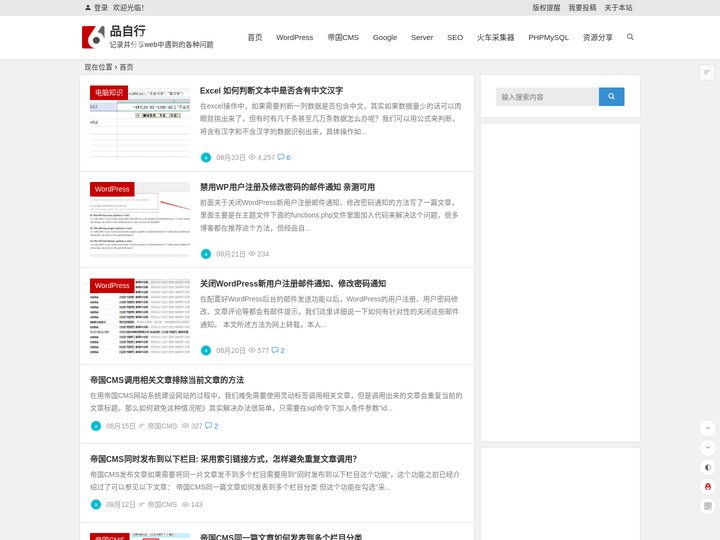The image size is (720, 540).
Task: Open the Google navigation menu item
Action: point(385,37)
